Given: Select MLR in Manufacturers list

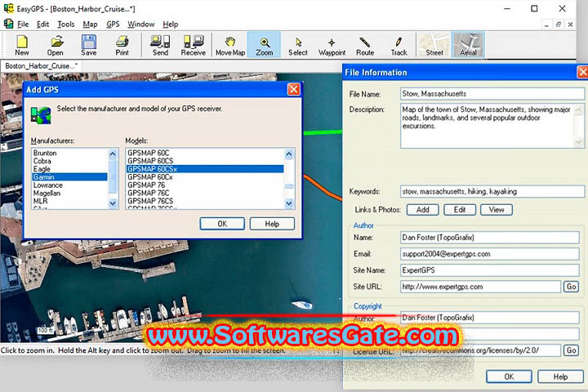Looking at the screenshot, I should point(69,201).
